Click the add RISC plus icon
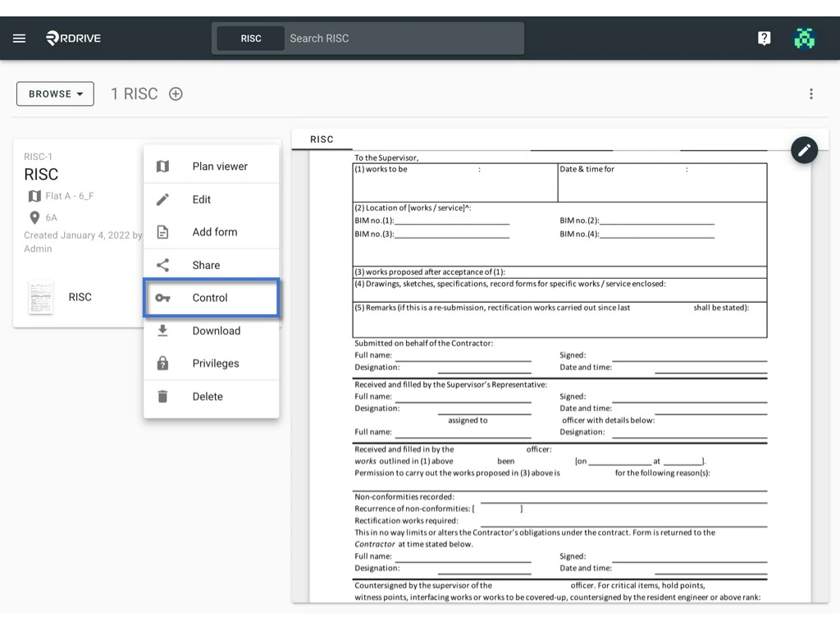The width and height of the screenshot is (840, 630). coord(176,94)
